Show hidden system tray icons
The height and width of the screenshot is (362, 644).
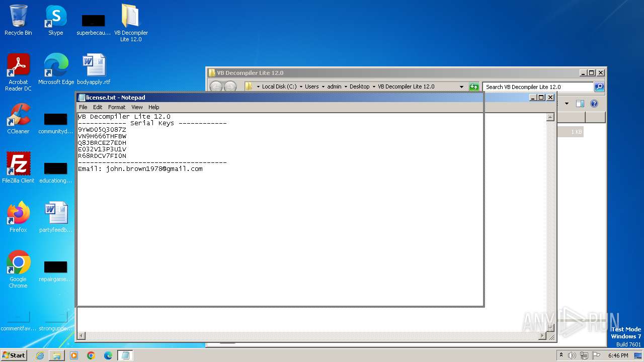coord(561,355)
